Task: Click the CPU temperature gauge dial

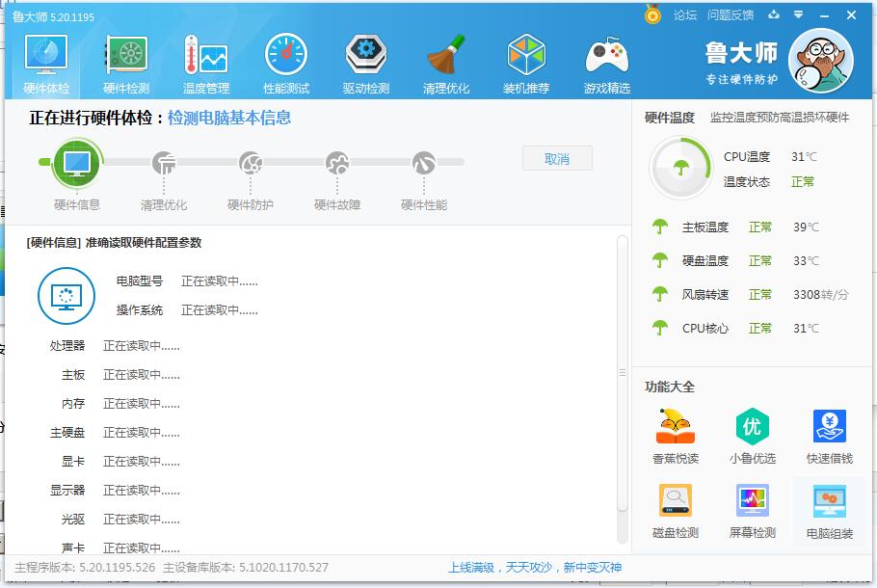Action: (x=680, y=168)
